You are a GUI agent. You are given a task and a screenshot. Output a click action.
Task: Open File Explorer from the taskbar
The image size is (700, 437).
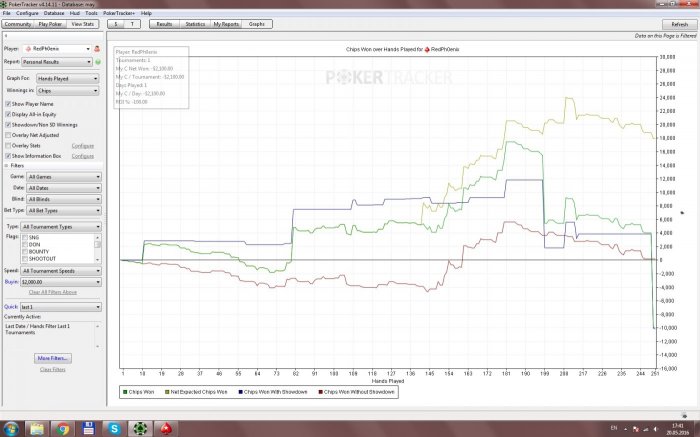point(37,429)
